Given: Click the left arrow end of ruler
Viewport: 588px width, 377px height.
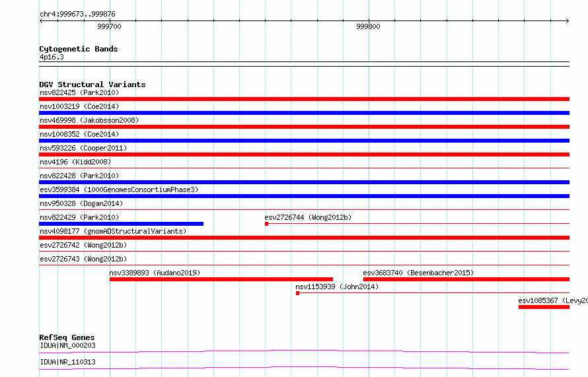Looking at the screenshot, I should (x=41, y=20).
